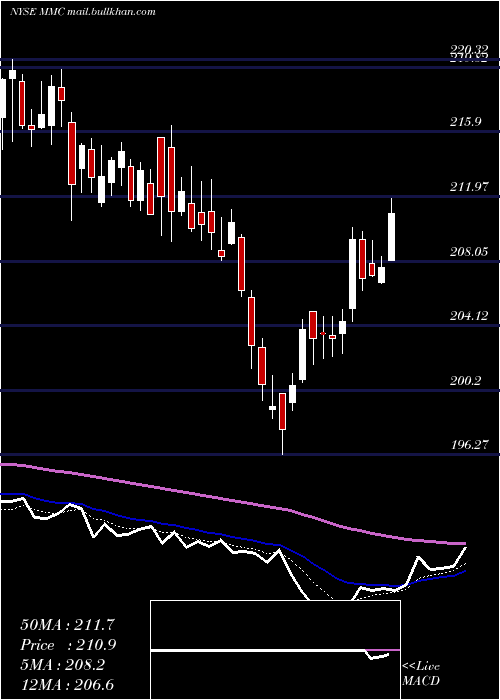Viewport: 500px width, 700px height.
Task: Click the 196.27 price level label
Action: [468, 445]
